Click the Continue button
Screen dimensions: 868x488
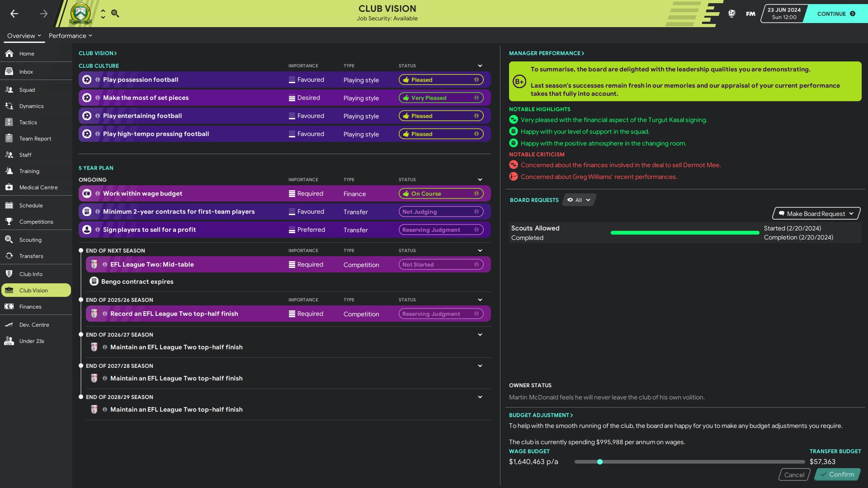pos(836,14)
